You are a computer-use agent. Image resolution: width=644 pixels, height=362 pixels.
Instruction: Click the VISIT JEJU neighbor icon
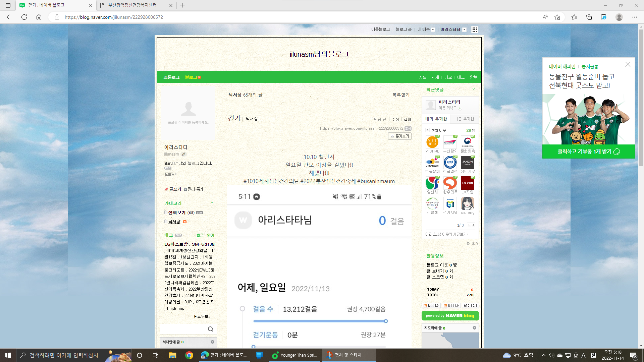(432, 142)
